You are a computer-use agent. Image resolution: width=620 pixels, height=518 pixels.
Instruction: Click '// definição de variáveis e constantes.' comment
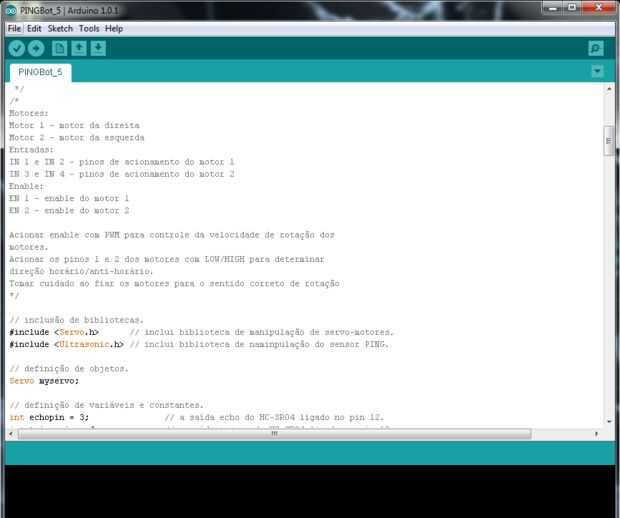(106, 405)
